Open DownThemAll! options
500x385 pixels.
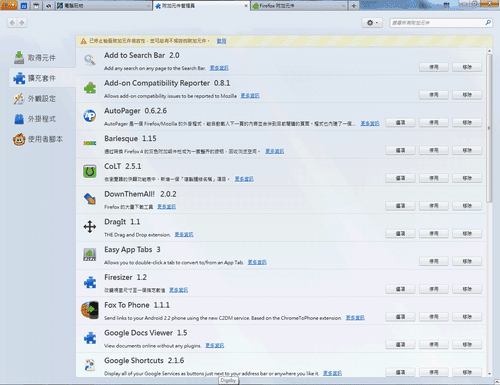[x=400, y=206]
